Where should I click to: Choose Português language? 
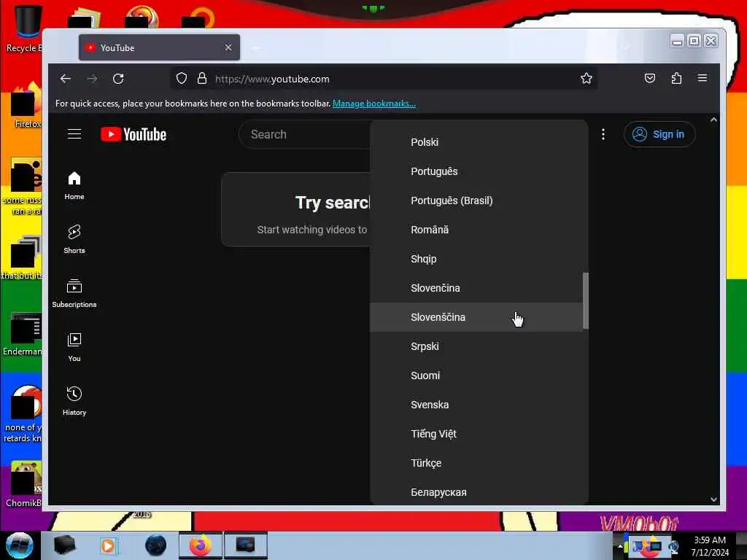476,171
